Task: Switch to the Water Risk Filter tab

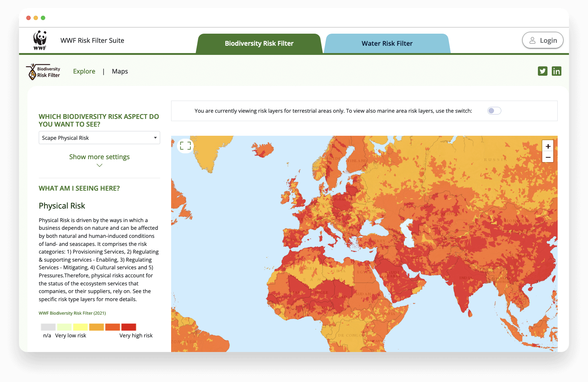Action: (x=387, y=43)
